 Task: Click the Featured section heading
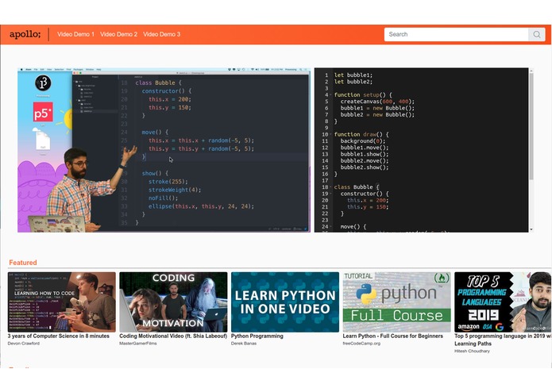coord(23,263)
